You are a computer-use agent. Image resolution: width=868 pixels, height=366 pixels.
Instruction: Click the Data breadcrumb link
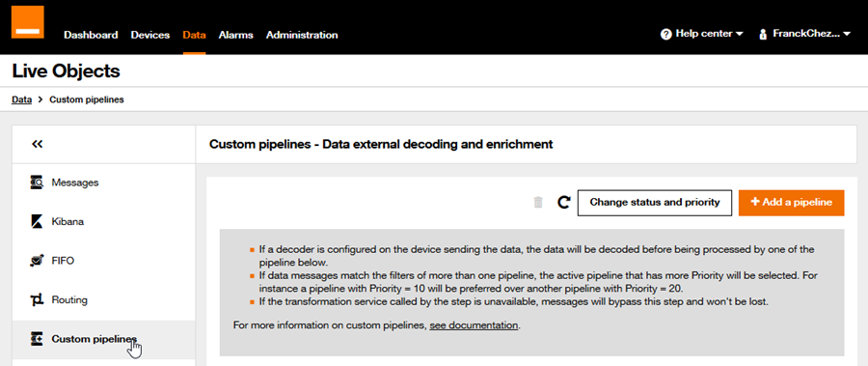[x=21, y=99]
